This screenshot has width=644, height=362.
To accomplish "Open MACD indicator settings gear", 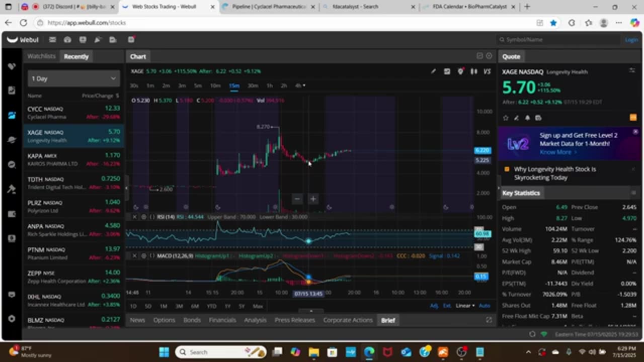I will point(143,256).
